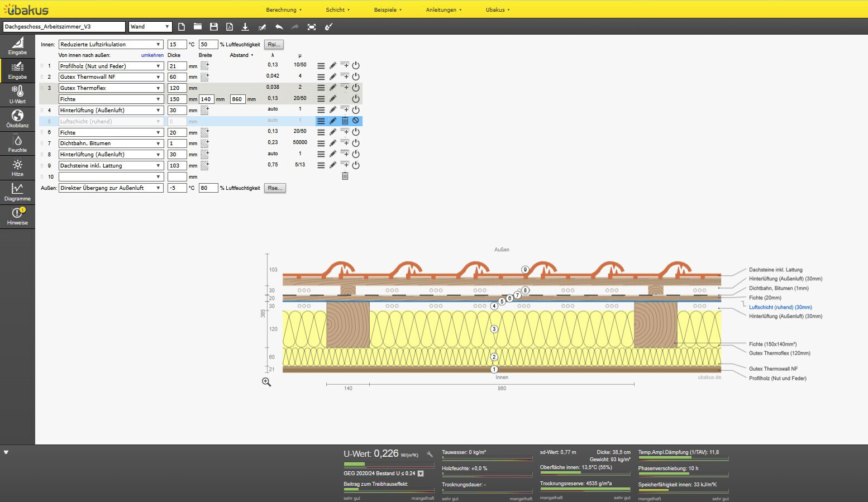Delete the Luftschicht (ruhend) layer with its trash icon
The width and height of the screenshot is (868, 502).
[x=345, y=121]
